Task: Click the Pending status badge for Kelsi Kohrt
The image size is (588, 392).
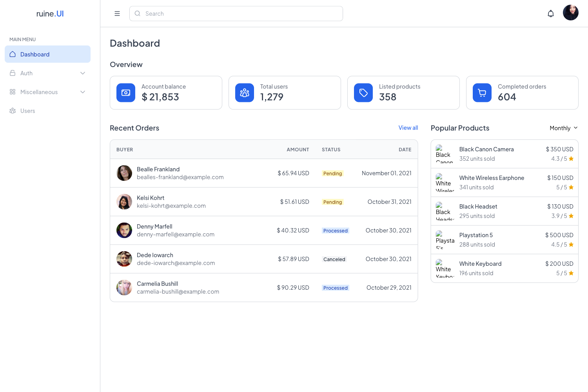Action: pyautogui.click(x=332, y=202)
